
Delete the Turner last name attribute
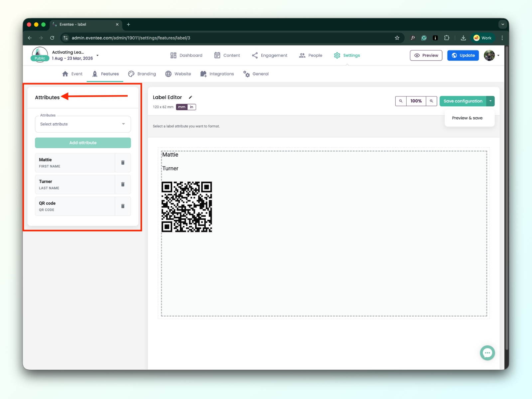point(123,185)
